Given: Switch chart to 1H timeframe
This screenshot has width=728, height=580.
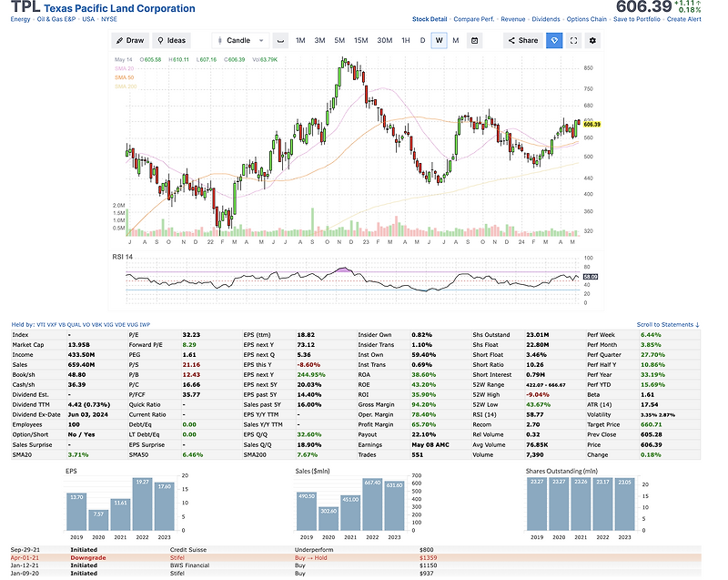Looking at the screenshot, I should point(405,40).
